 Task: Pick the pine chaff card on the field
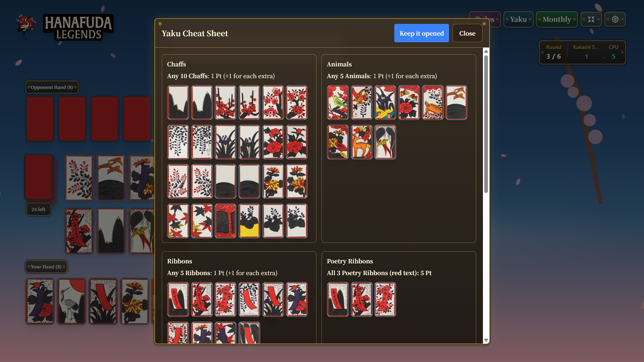tap(111, 231)
